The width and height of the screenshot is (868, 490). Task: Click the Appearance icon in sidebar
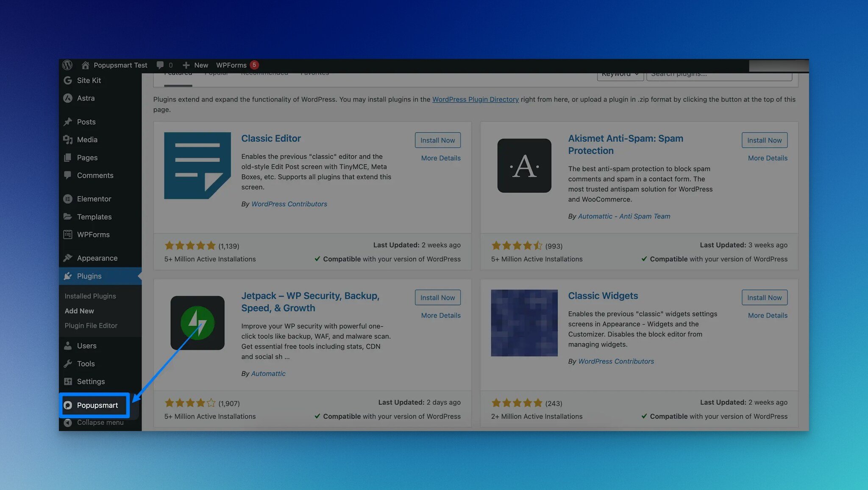point(68,258)
